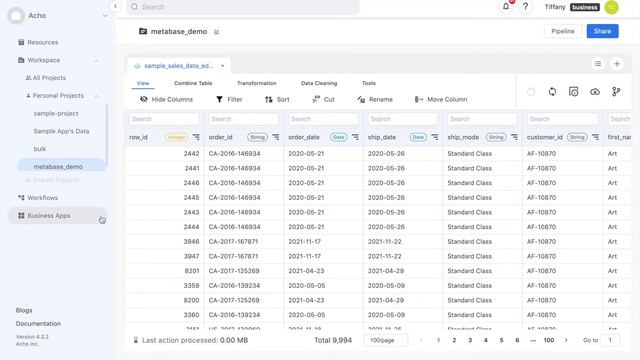Open ship_date column filter icon
The image size is (640, 360).
(435, 137)
